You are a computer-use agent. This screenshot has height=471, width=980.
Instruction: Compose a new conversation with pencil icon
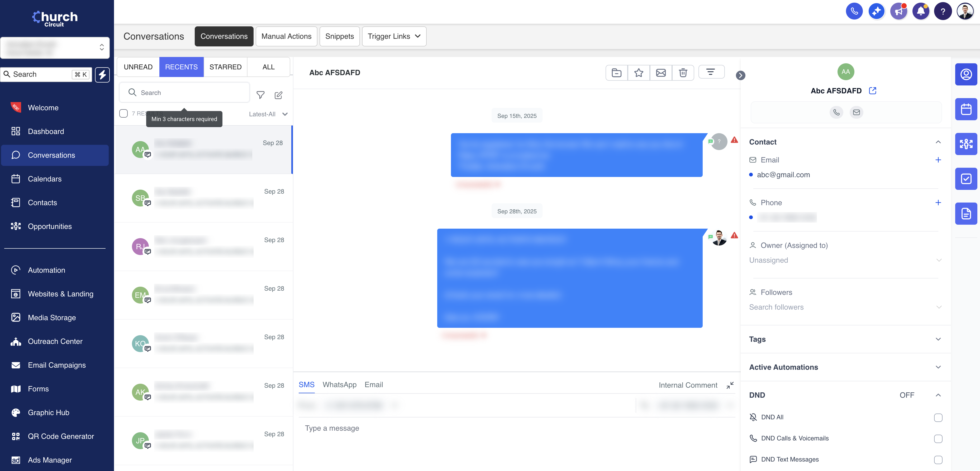pyautogui.click(x=278, y=95)
